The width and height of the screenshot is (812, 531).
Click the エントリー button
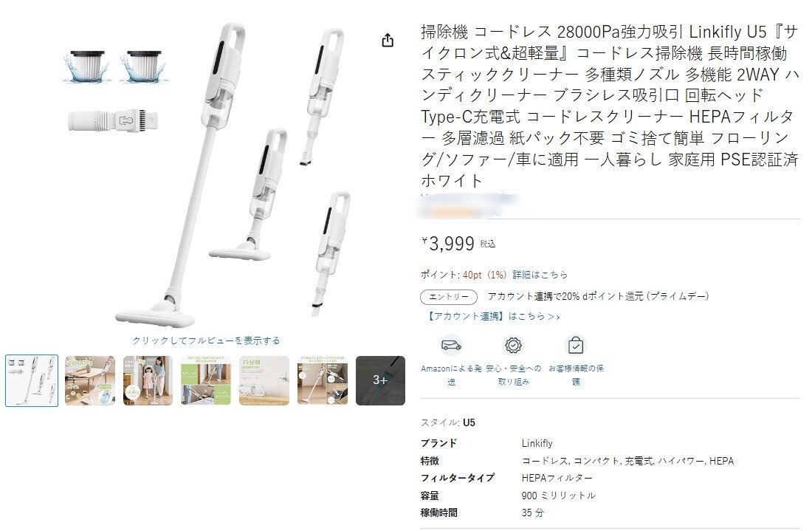pyautogui.click(x=449, y=297)
